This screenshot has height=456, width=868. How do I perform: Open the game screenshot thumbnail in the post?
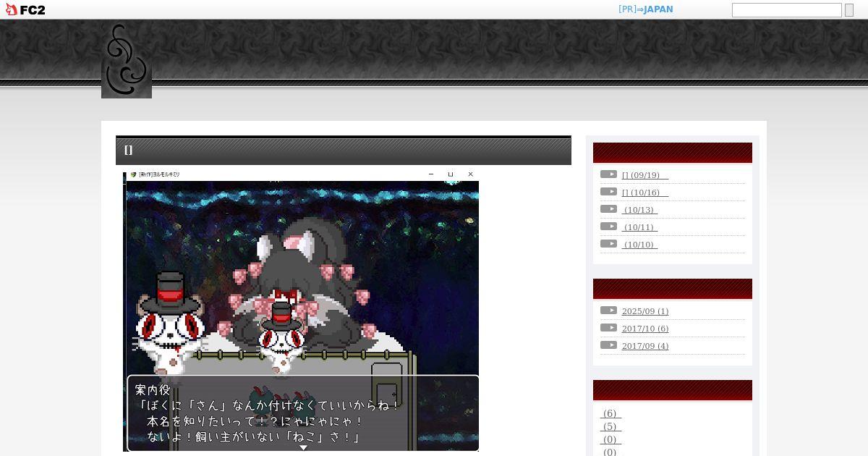click(301, 311)
